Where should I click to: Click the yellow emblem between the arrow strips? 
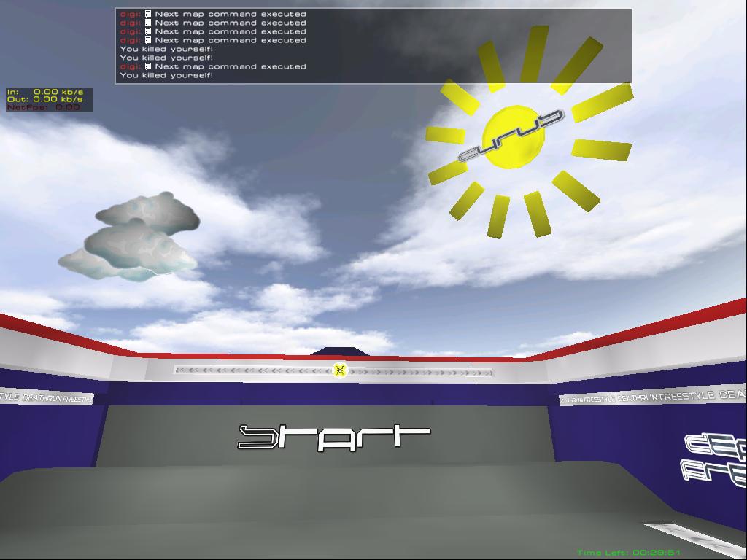pos(339,370)
